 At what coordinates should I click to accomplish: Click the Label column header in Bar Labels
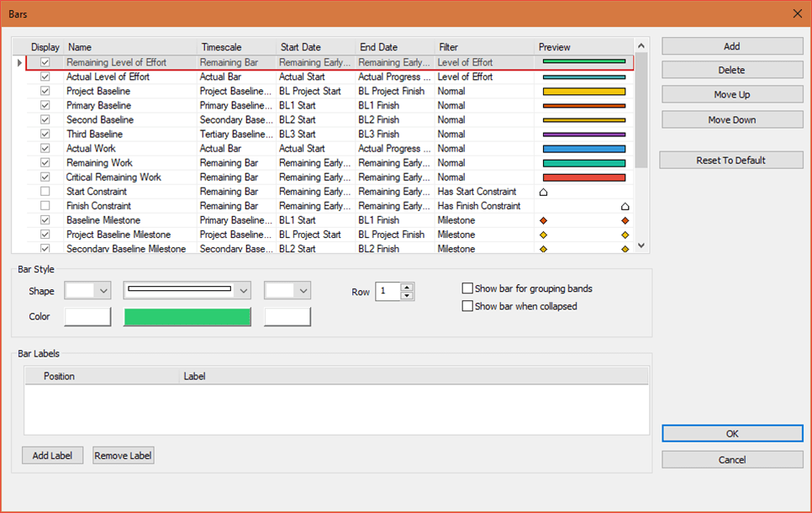[x=414, y=376]
